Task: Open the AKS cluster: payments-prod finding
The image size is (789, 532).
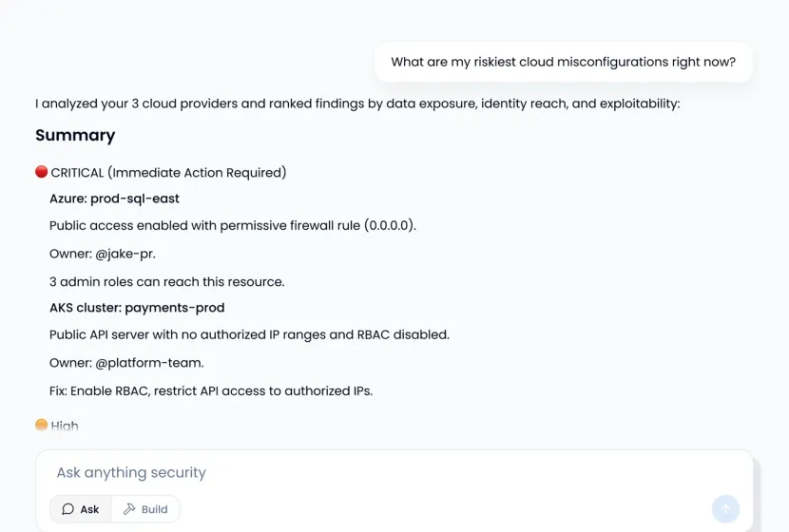Action: (x=137, y=308)
